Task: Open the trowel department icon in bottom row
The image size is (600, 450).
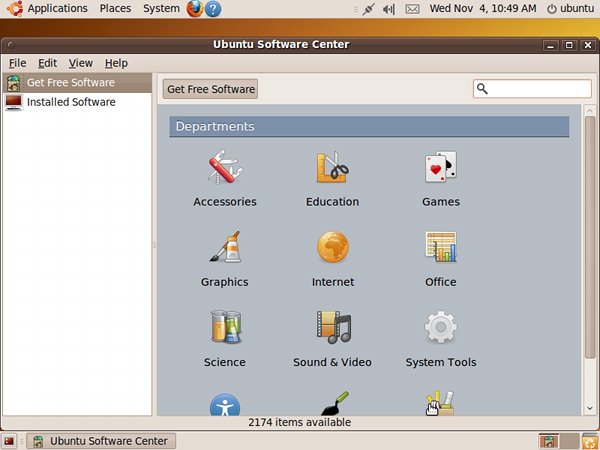Action: [x=335, y=403]
